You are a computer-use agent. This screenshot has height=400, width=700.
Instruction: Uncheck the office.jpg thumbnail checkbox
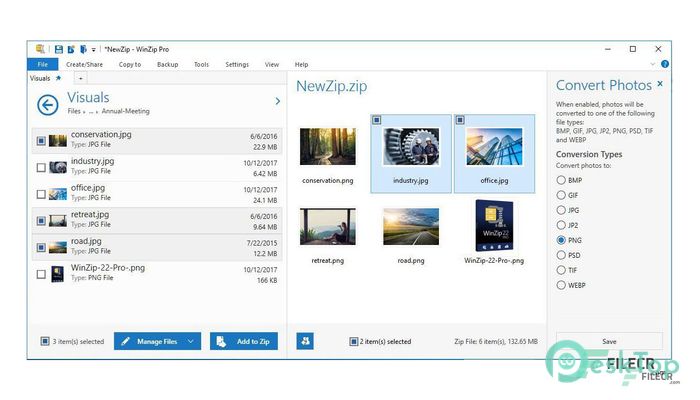pyautogui.click(x=460, y=120)
